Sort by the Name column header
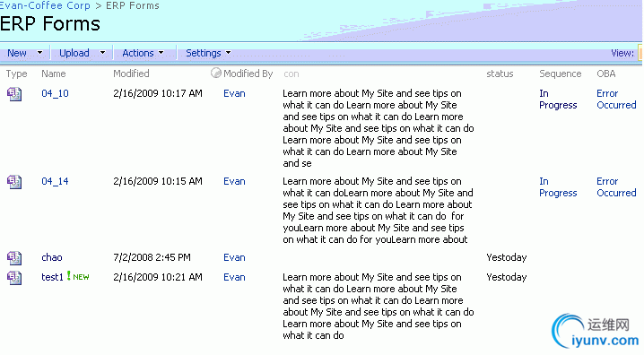The image size is (644, 355). [x=54, y=74]
